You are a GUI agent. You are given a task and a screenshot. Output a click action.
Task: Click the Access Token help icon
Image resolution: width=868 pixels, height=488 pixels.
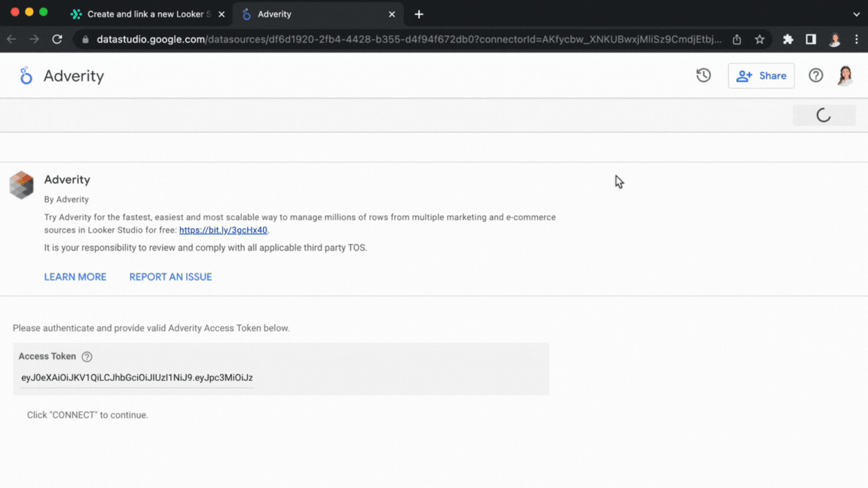(87, 357)
